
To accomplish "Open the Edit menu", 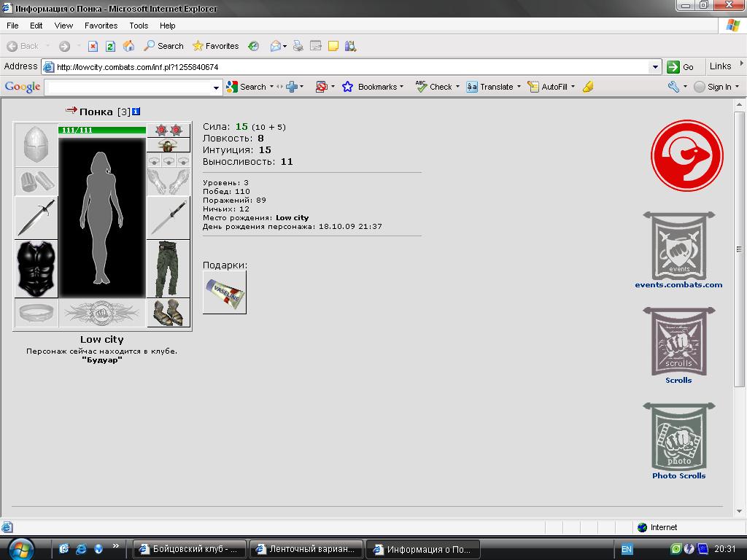I will 36,26.
